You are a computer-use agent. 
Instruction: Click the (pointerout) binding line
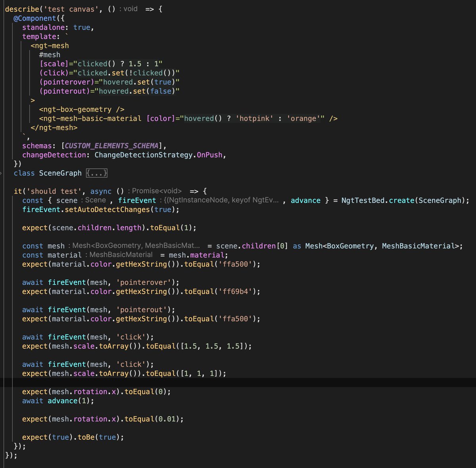pos(109,91)
